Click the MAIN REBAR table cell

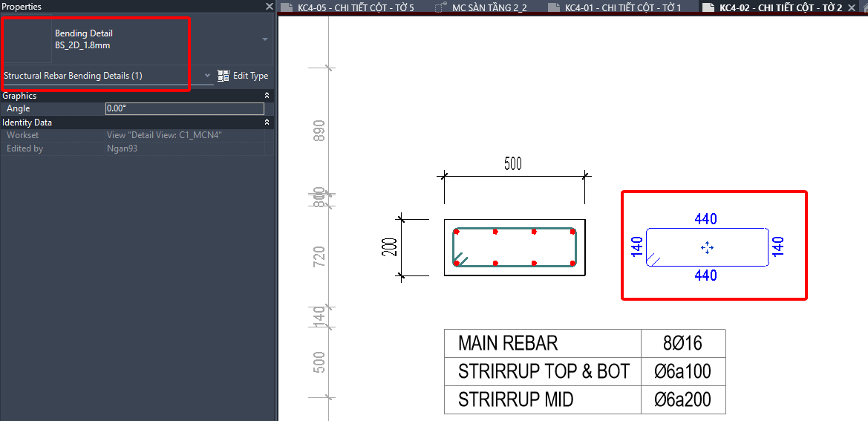543,343
